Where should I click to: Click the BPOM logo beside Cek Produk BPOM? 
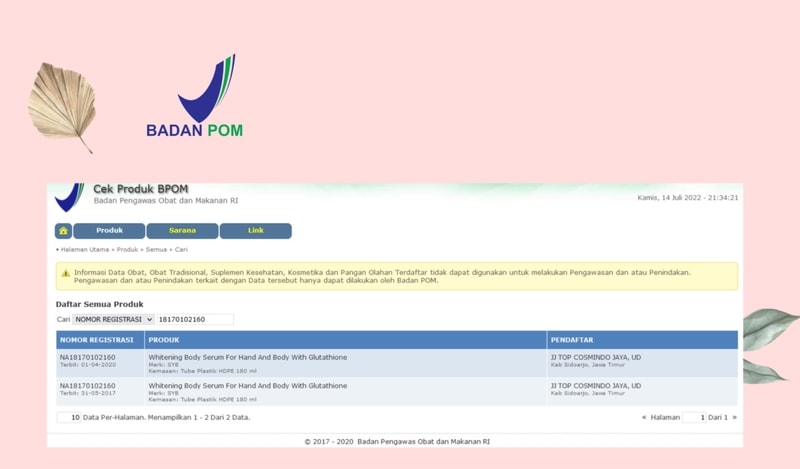tap(69, 198)
